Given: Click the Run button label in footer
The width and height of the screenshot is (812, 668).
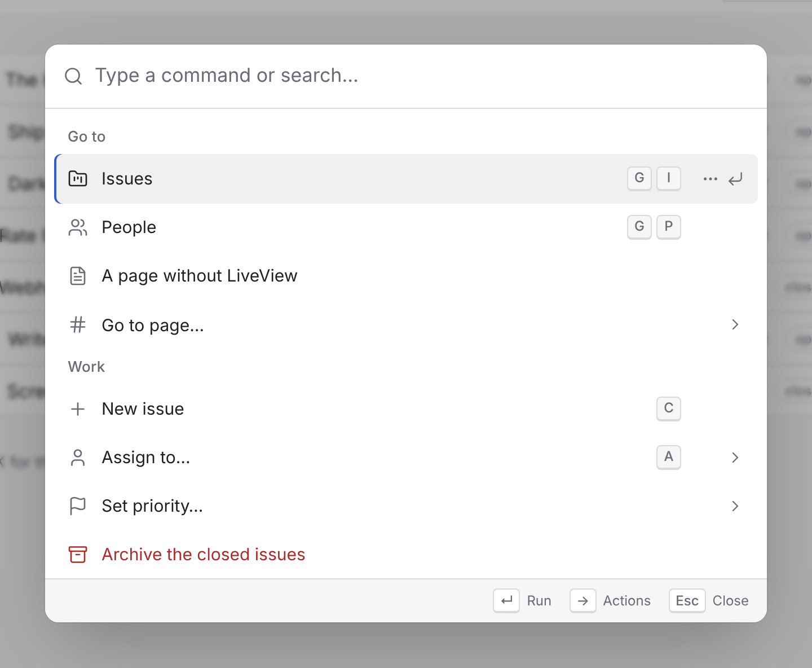Looking at the screenshot, I should point(539,601).
